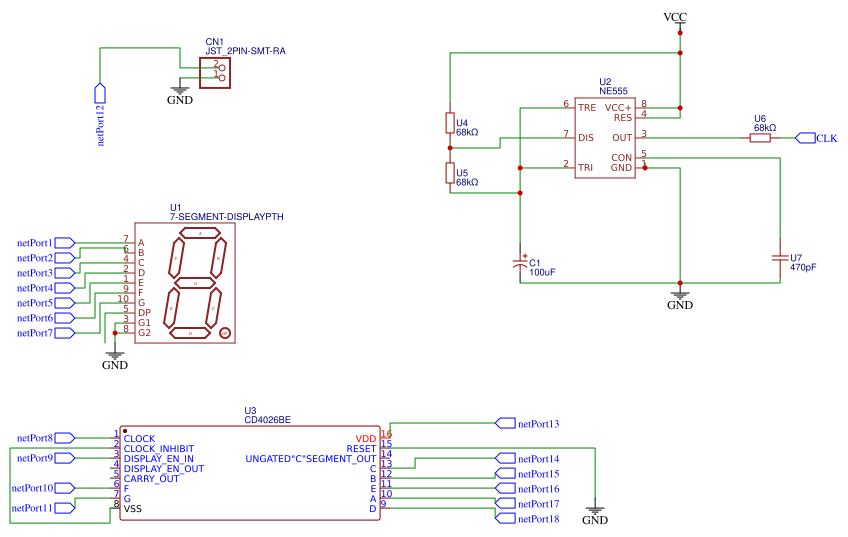
Task: Select the netPort12 flag
Action: coord(100,115)
